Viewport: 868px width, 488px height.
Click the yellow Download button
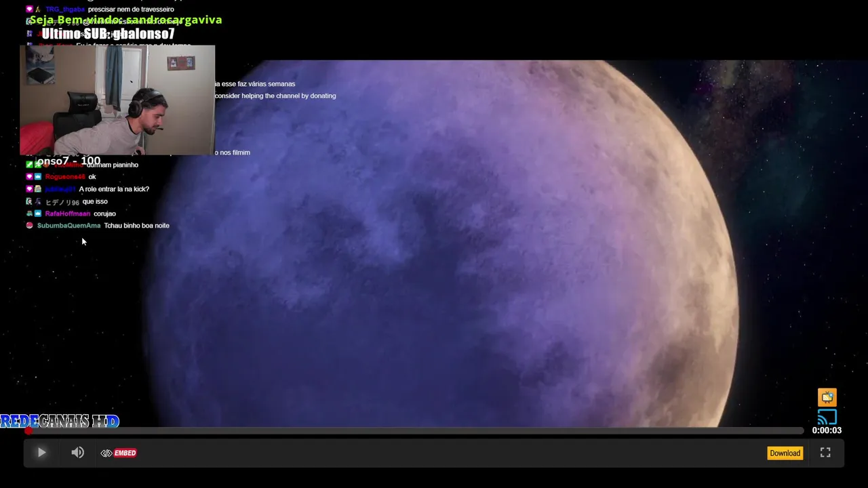point(785,453)
